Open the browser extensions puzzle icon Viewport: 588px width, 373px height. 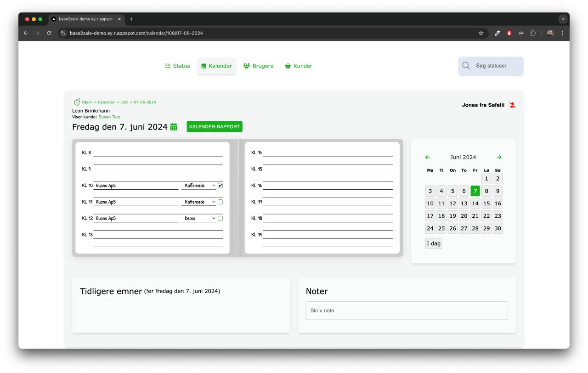(533, 33)
